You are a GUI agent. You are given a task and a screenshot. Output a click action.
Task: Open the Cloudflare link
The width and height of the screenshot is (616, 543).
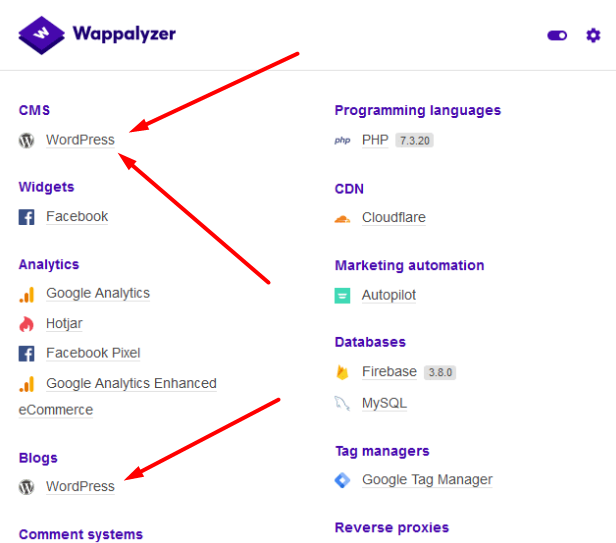(x=394, y=217)
